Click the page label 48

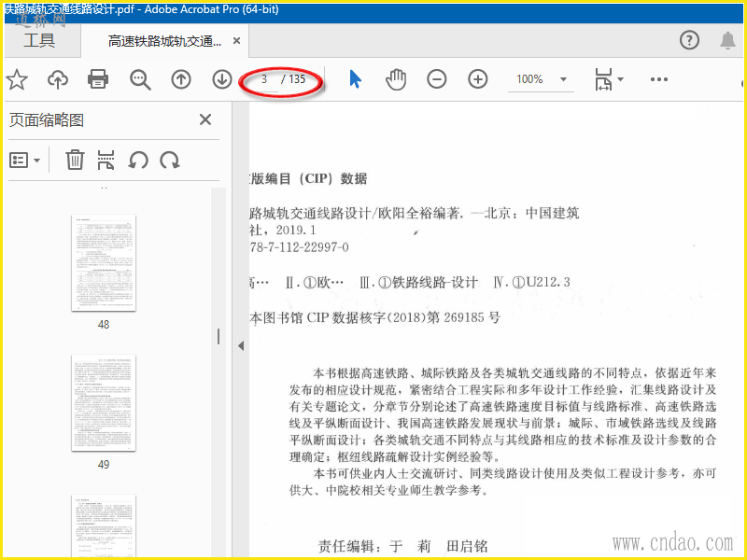click(104, 325)
